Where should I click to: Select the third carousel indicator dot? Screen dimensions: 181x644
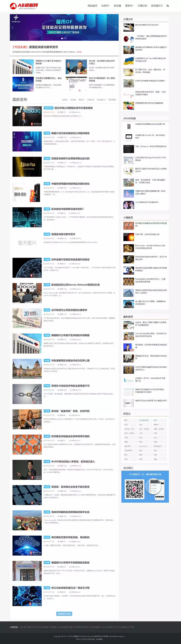(x=67, y=39)
